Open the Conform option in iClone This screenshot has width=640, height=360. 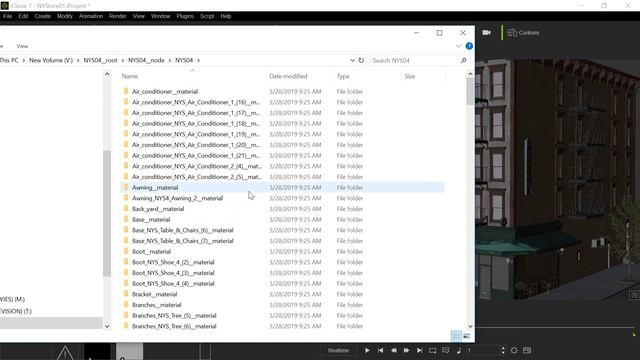[523, 33]
